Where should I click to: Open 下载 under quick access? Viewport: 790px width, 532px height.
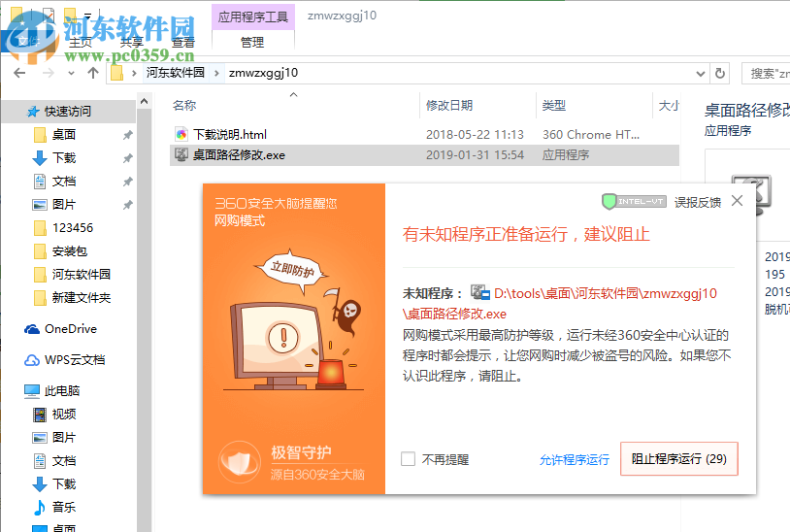click(x=64, y=157)
